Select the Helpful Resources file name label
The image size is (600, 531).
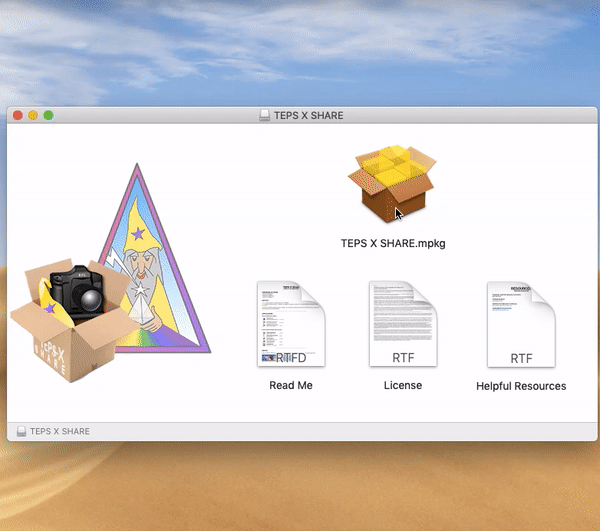pyautogui.click(x=521, y=386)
